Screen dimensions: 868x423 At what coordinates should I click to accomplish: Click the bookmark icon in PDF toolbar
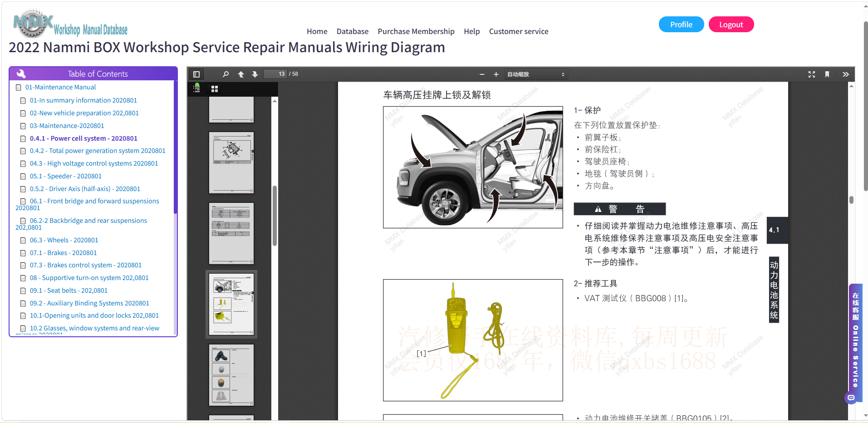tap(827, 74)
